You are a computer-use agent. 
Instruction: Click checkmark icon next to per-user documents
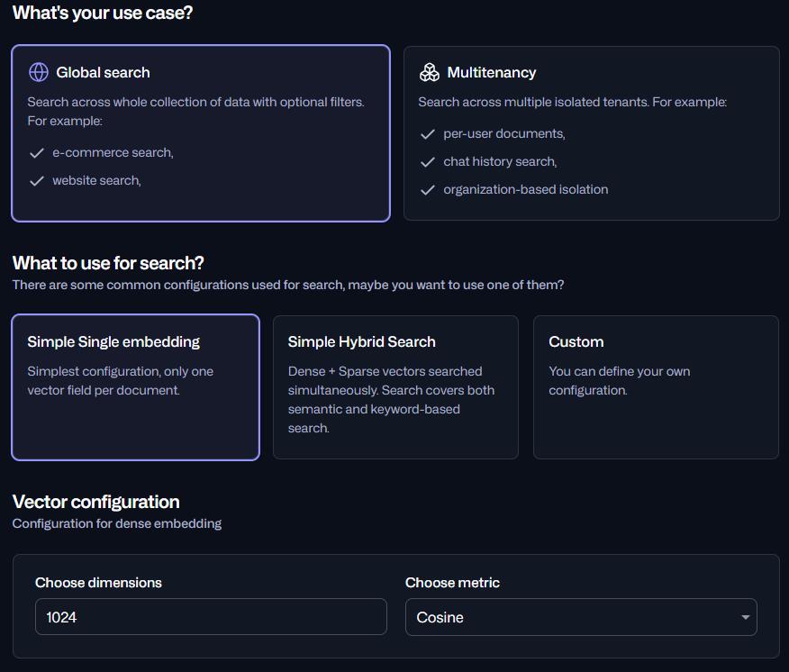pos(428,134)
